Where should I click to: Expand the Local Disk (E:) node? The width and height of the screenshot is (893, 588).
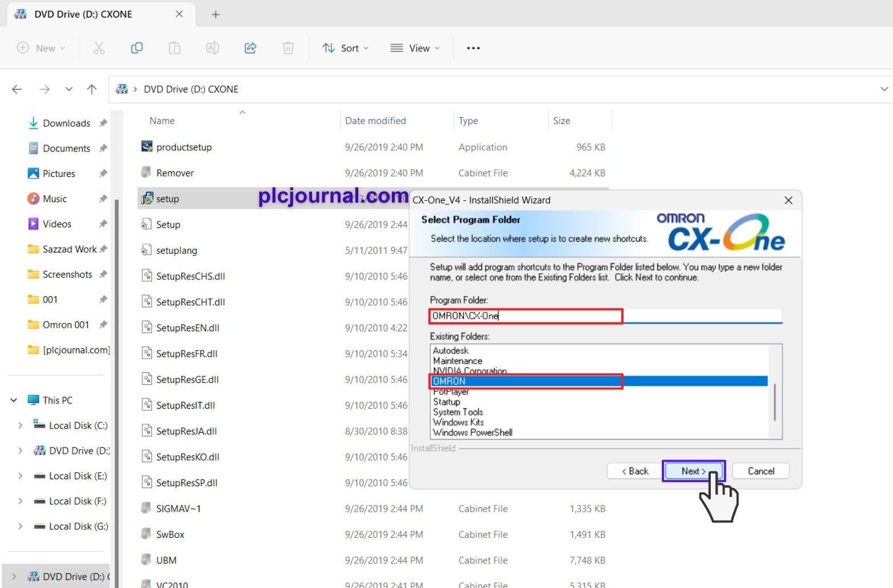tap(21, 476)
